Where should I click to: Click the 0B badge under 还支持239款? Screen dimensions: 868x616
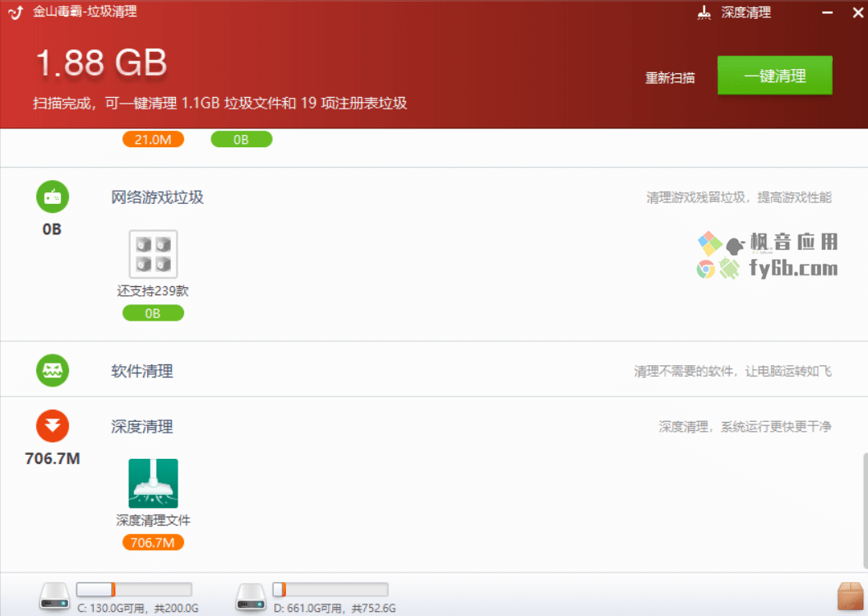point(153,313)
